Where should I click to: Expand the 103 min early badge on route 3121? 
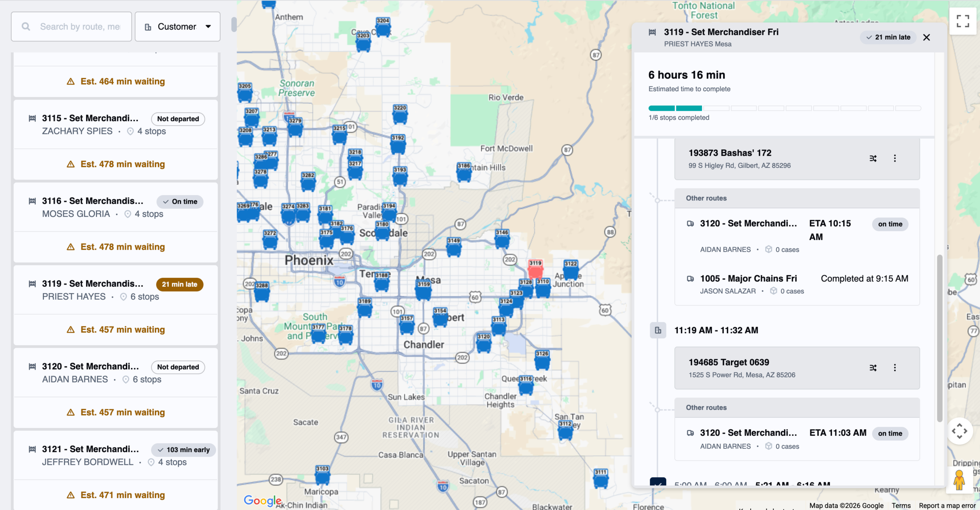pyautogui.click(x=183, y=450)
